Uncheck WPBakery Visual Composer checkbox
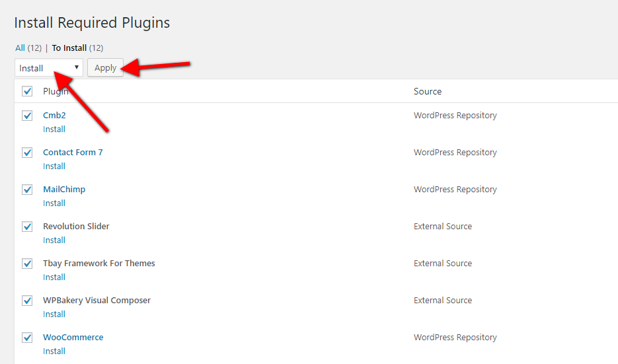This screenshot has height=364, width=618. (x=27, y=301)
